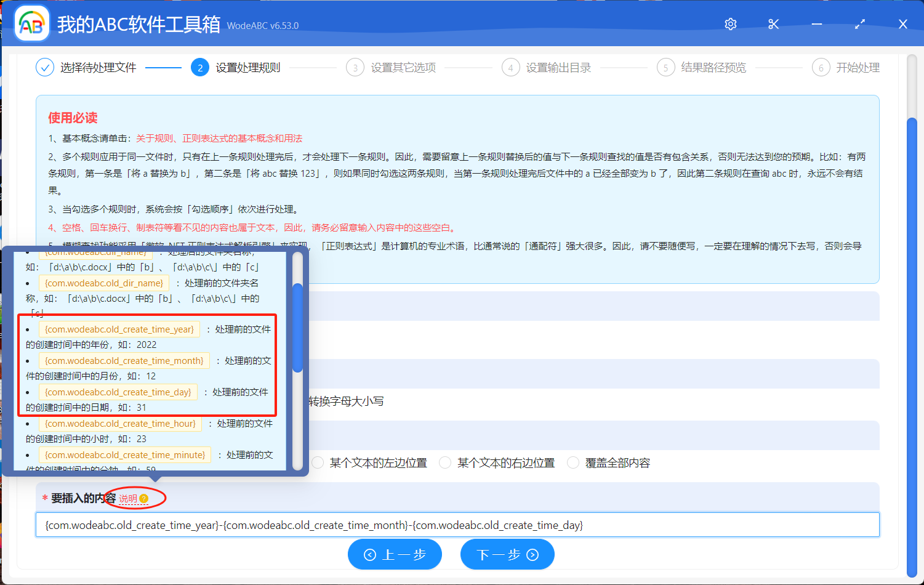924x585 pixels.
Task: Click the 上一步 button
Action: pyautogui.click(x=395, y=555)
